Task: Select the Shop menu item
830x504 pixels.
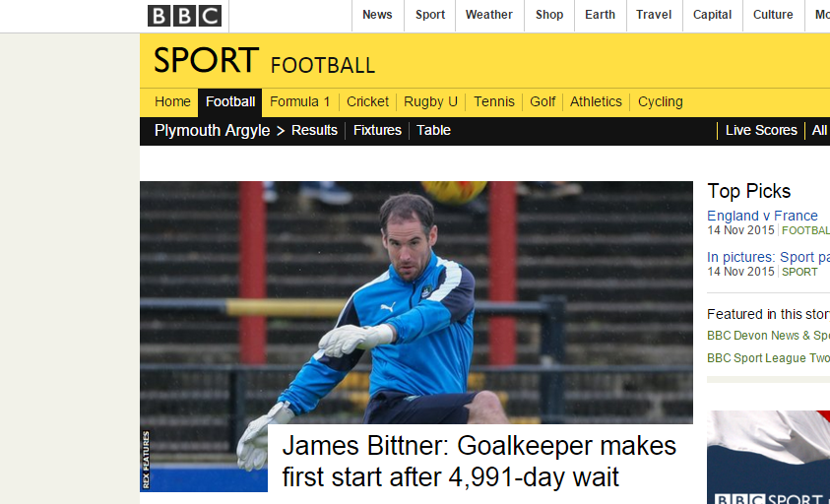Action: (549, 15)
